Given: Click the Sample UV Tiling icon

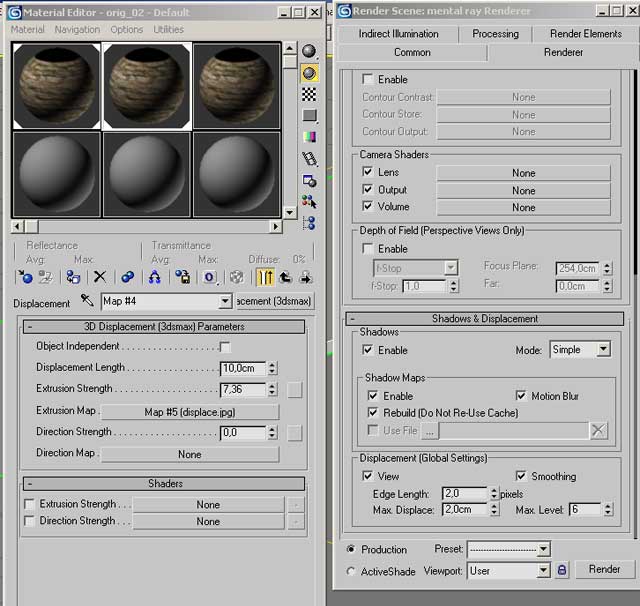Looking at the screenshot, I should pyautogui.click(x=309, y=115).
